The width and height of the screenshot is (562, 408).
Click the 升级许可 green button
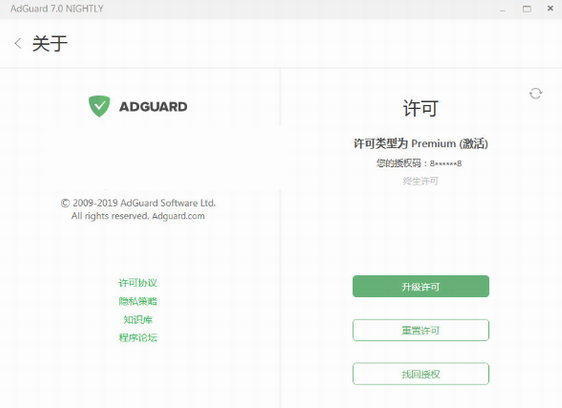420,286
